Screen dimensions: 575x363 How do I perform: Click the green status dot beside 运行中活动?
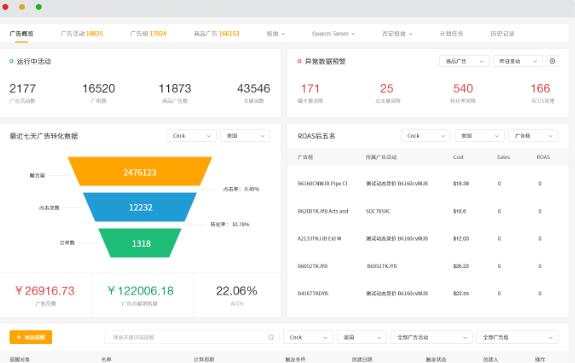(11, 61)
